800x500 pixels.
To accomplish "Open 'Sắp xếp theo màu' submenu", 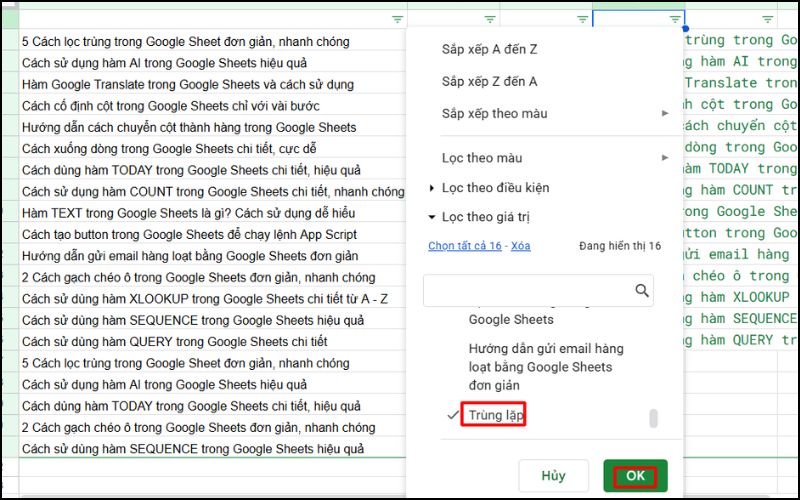I will click(x=494, y=113).
